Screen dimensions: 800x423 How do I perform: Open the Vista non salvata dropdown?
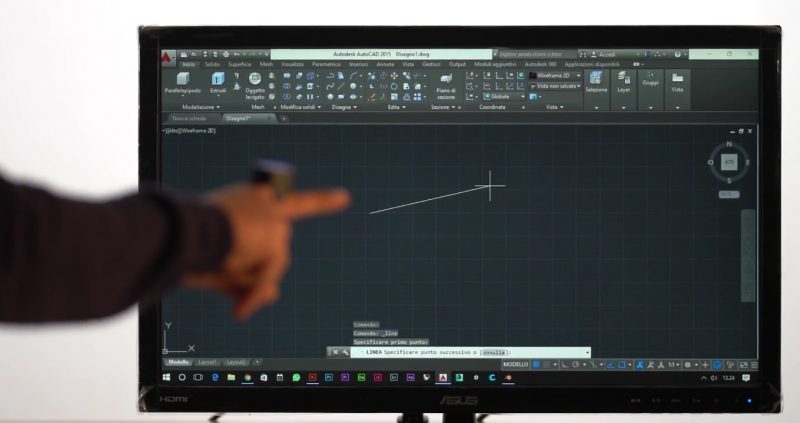(556, 86)
